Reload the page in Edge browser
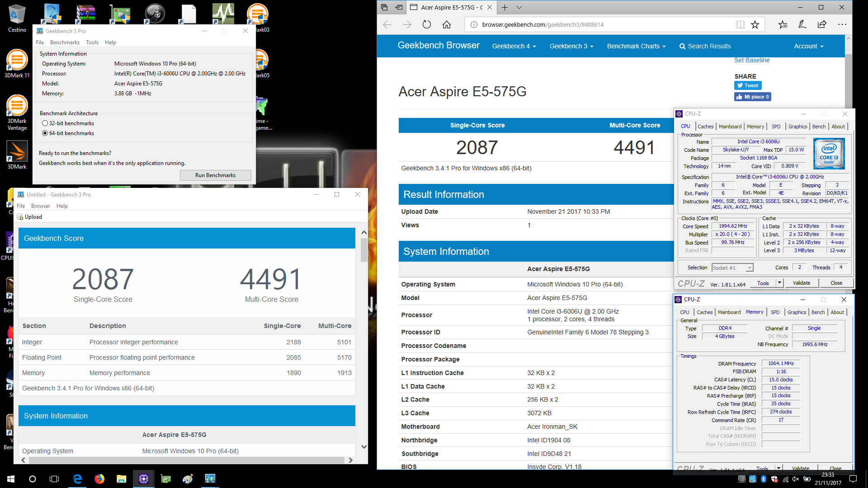This screenshot has height=488, width=868. (x=426, y=24)
